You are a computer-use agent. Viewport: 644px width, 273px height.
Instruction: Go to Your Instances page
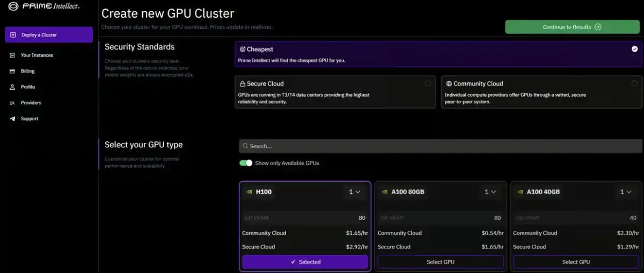click(x=36, y=55)
